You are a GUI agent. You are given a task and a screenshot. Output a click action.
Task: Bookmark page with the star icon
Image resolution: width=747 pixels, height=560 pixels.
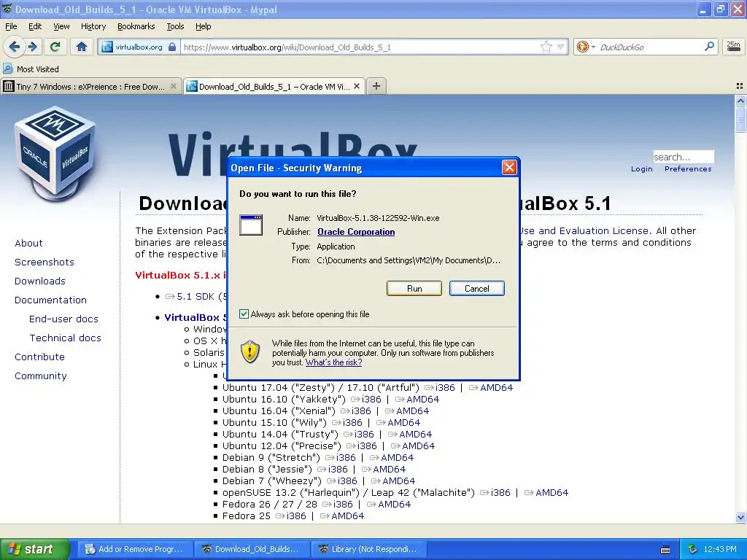tap(546, 47)
